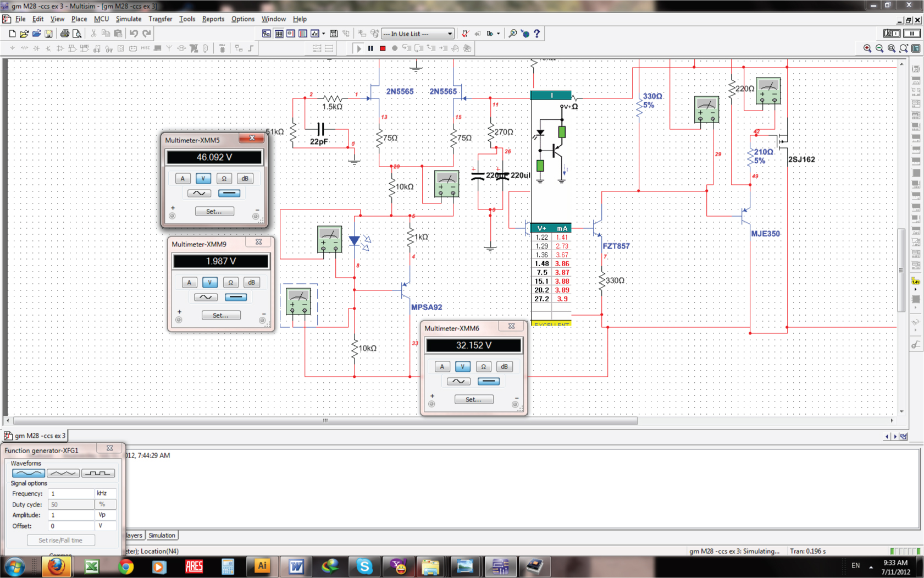Flip the simulation run switch
924x578 pixels.
click(891, 34)
